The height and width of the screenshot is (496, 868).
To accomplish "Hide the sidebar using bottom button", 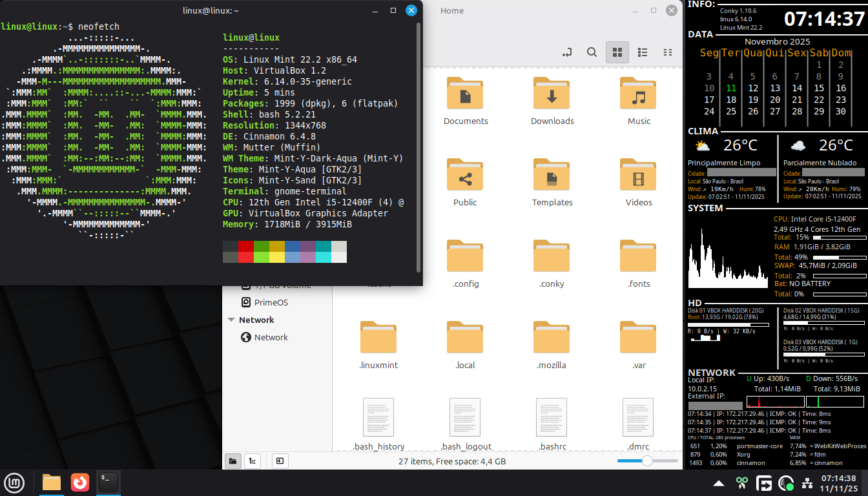I will 279,461.
